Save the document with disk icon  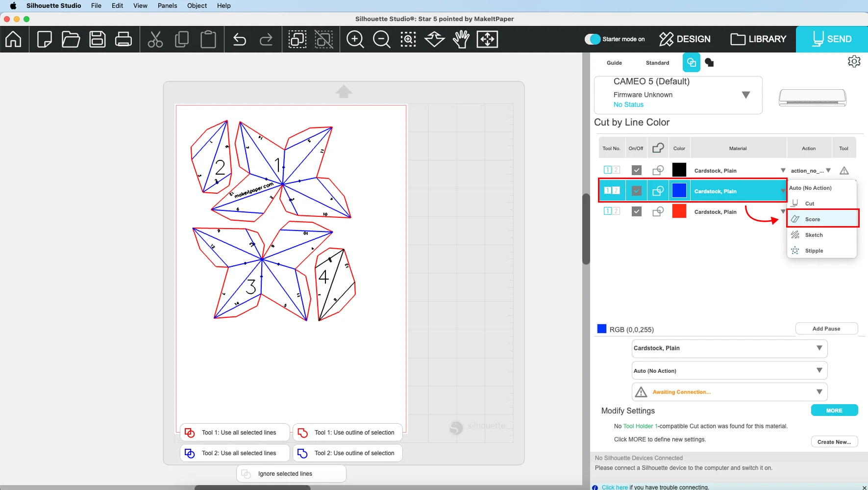click(x=98, y=39)
